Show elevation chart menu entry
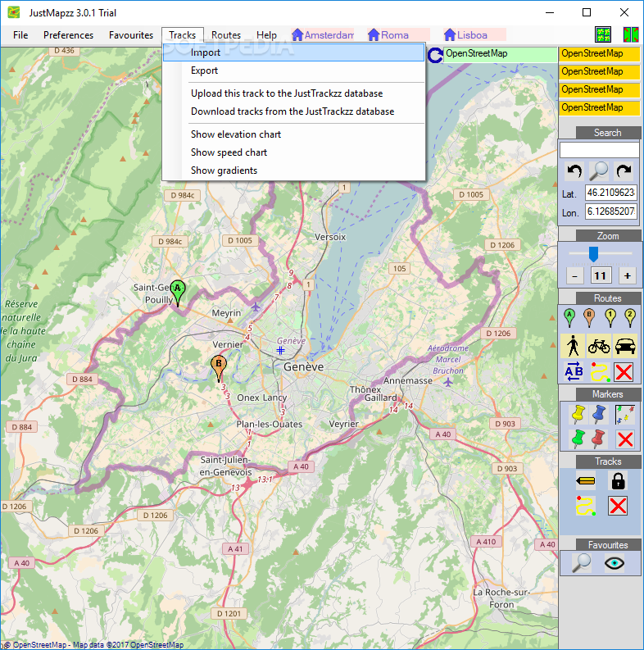The image size is (644, 650). [x=294, y=134]
